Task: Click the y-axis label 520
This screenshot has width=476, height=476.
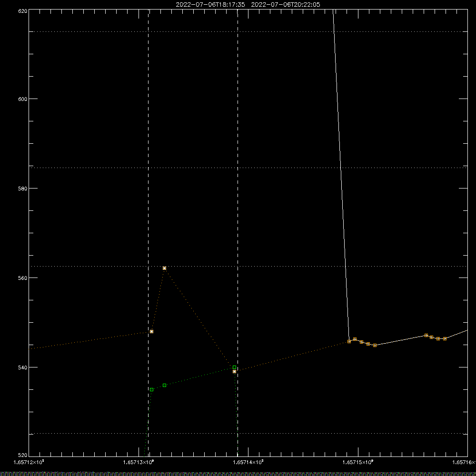Action: (23, 455)
